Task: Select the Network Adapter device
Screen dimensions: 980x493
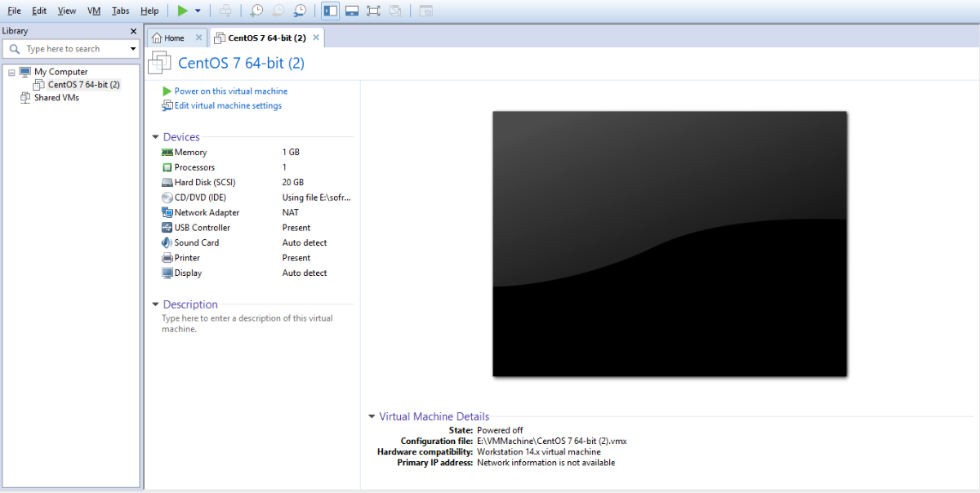Action: [204, 212]
